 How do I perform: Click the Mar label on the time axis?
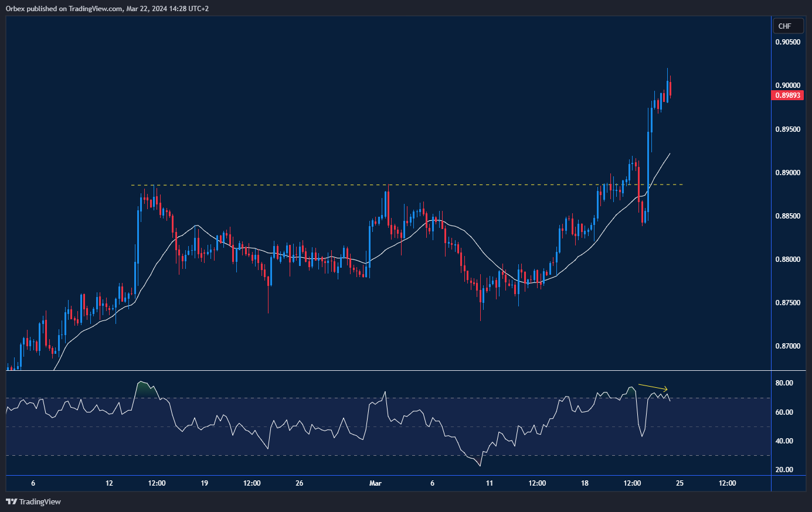(375, 483)
